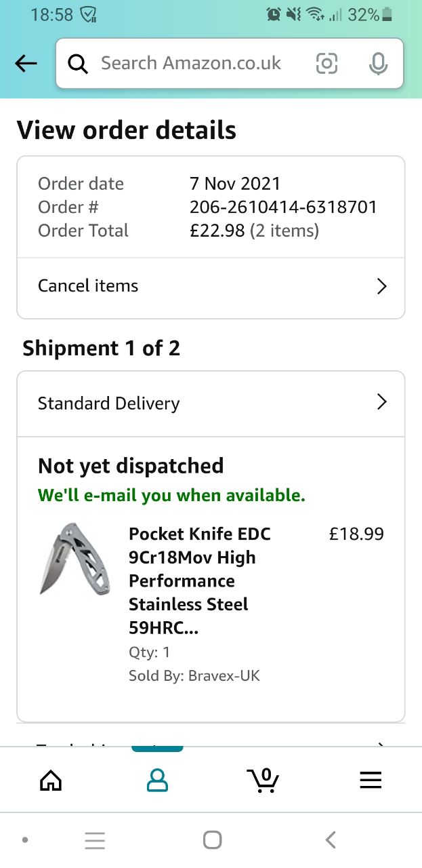Tap the search magnifier icon

pyautogui.click(x=79, y=64)
